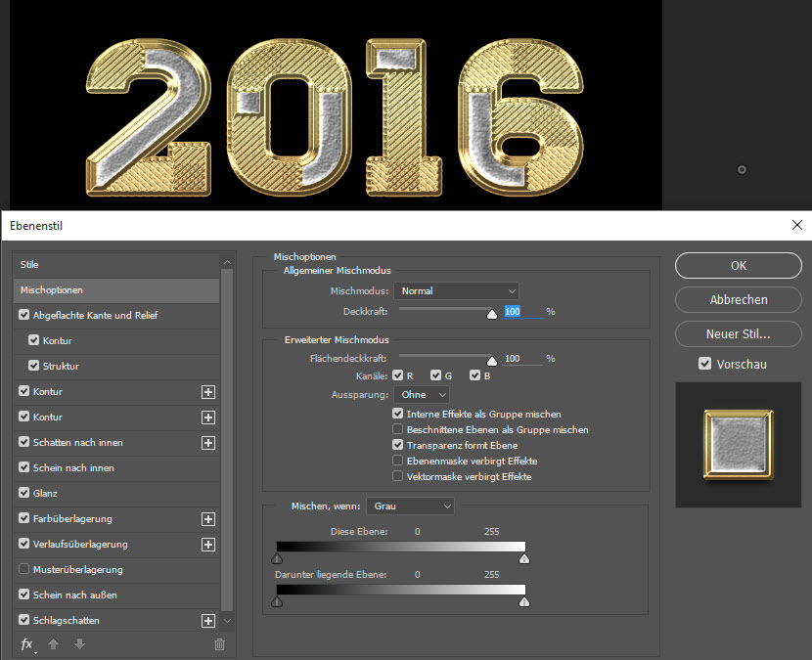Expand the Mischen, wenn Grau dropdown
Viewport: 812px width, 660px height.
[x=410, y=506]
